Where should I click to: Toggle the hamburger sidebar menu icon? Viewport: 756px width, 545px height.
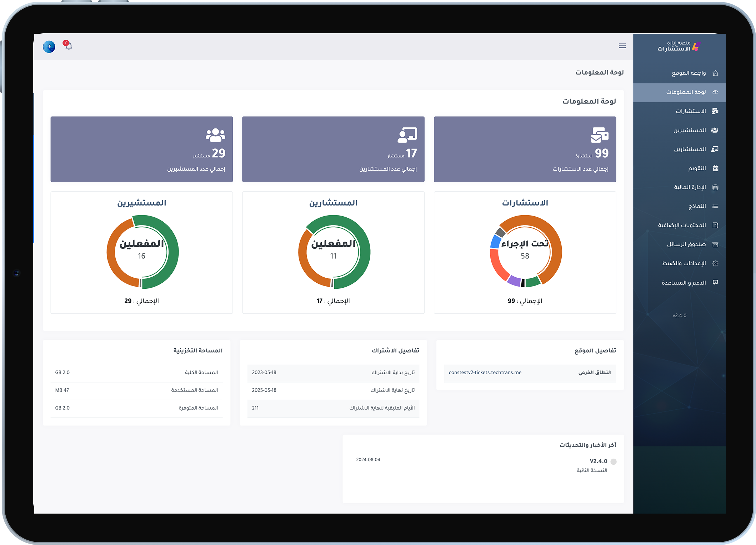(622, 46)
